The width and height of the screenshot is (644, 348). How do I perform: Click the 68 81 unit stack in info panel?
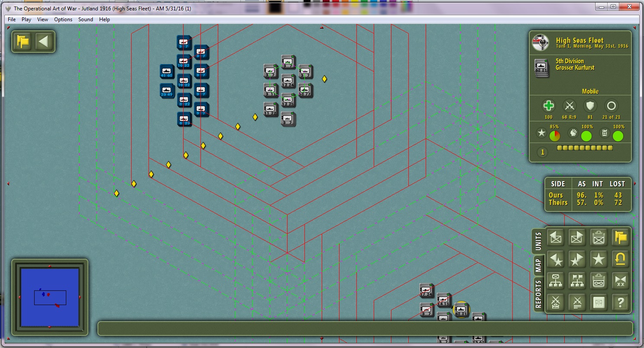coord(541,68)
